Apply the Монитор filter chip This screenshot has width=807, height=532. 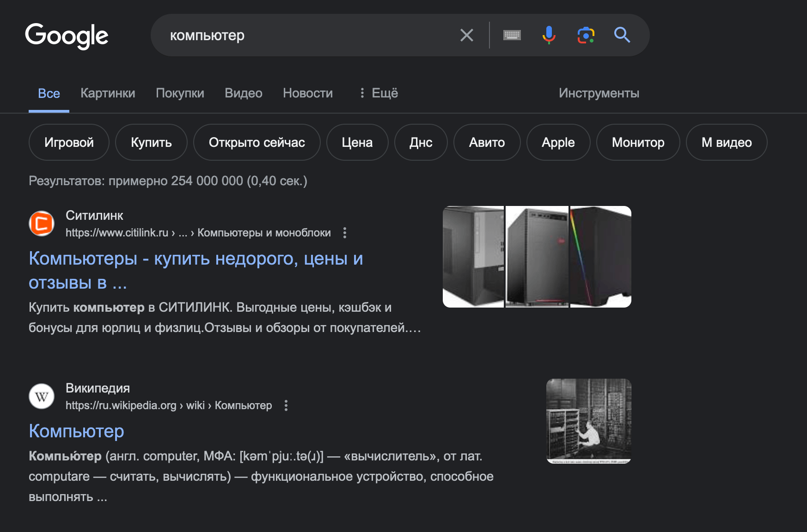pyautogui.click(x=638, y=142)
